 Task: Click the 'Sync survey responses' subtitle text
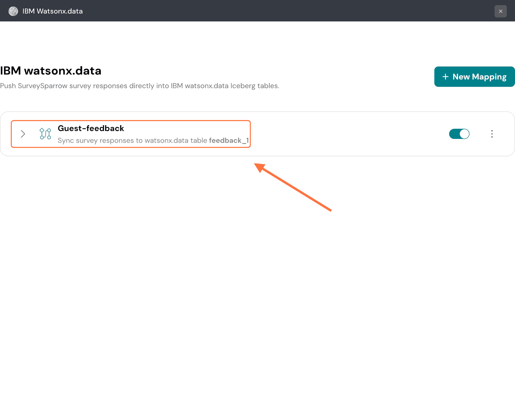coord(132,141)
